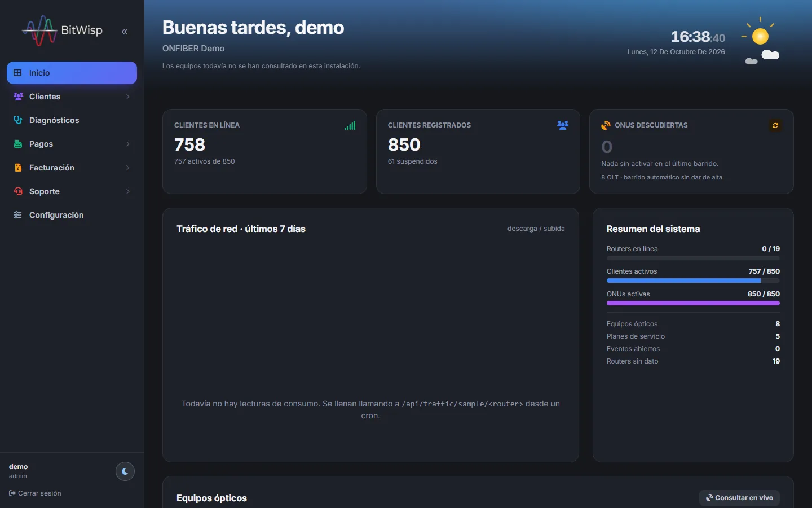Click the /api/traffic/sample/<router> code text
Image resolution: width=812 pixels, height=508 pixels.
462,404
